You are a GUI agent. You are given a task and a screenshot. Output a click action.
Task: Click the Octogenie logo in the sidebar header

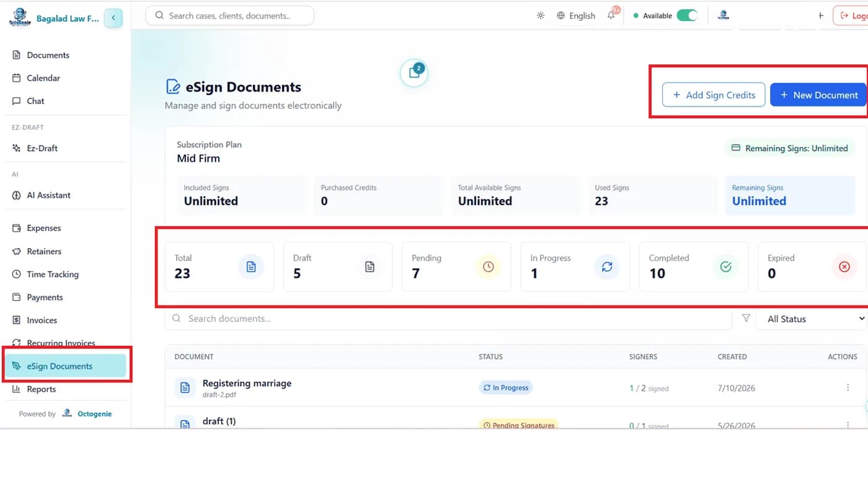(20, 18)
